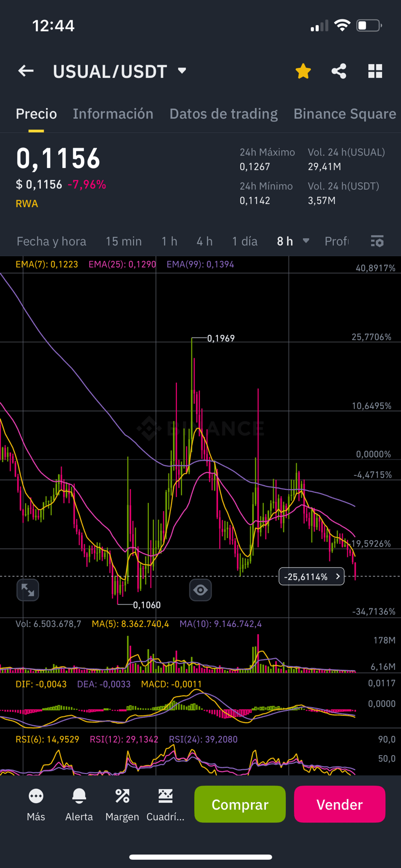
Task: Tap the RSI(12): 29,1342 label
Action: [124, 739]
